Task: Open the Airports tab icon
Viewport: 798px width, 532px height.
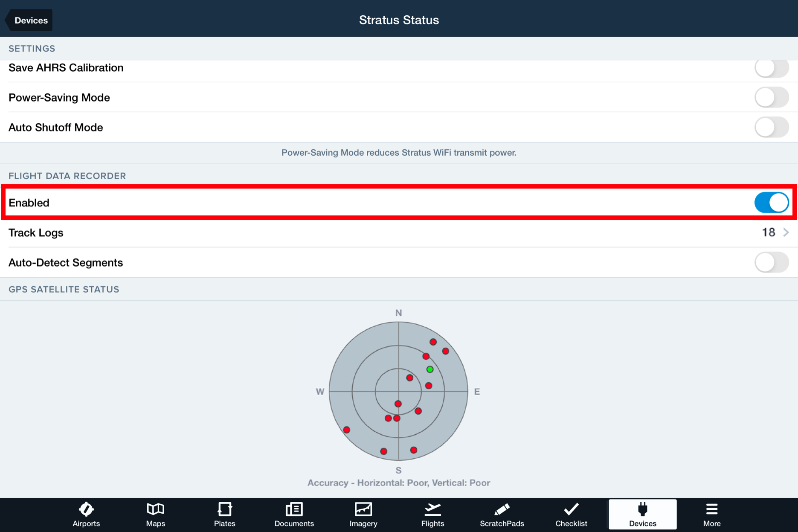Action: click(86, 509)
